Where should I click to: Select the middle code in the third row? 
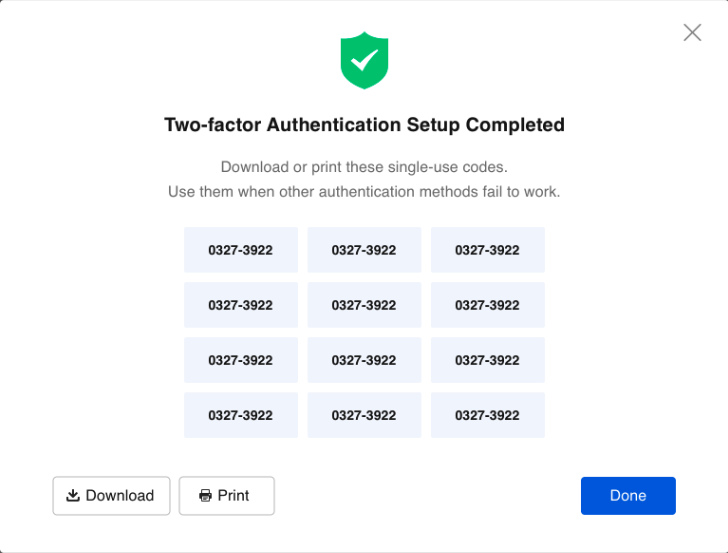tap(364, 360)
